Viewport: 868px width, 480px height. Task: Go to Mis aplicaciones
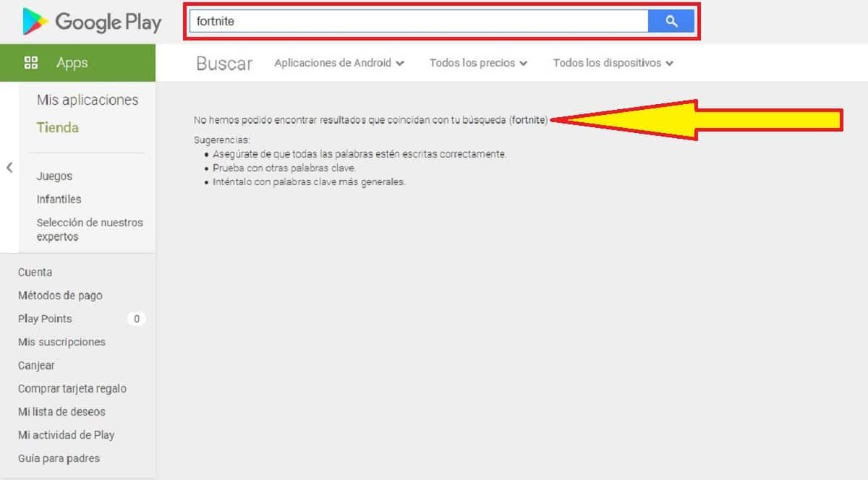point(88,100)
